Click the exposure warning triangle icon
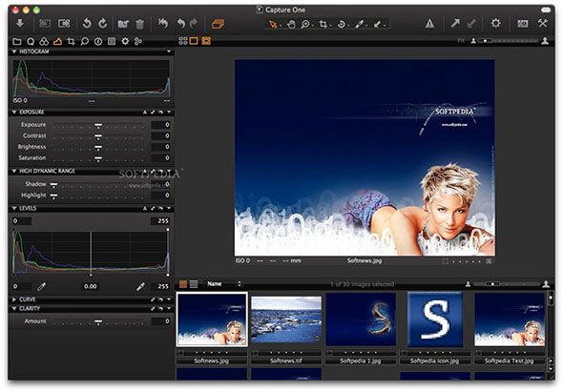Image resolution: width=563 pixels, height=392 pixels. pos(429,24)
